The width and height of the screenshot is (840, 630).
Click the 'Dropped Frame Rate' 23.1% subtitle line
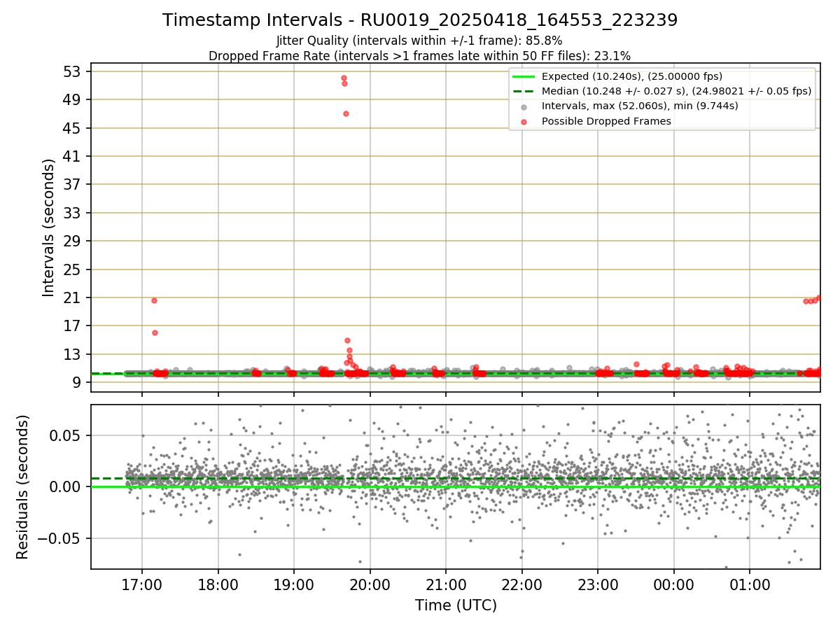pos(419,56)
